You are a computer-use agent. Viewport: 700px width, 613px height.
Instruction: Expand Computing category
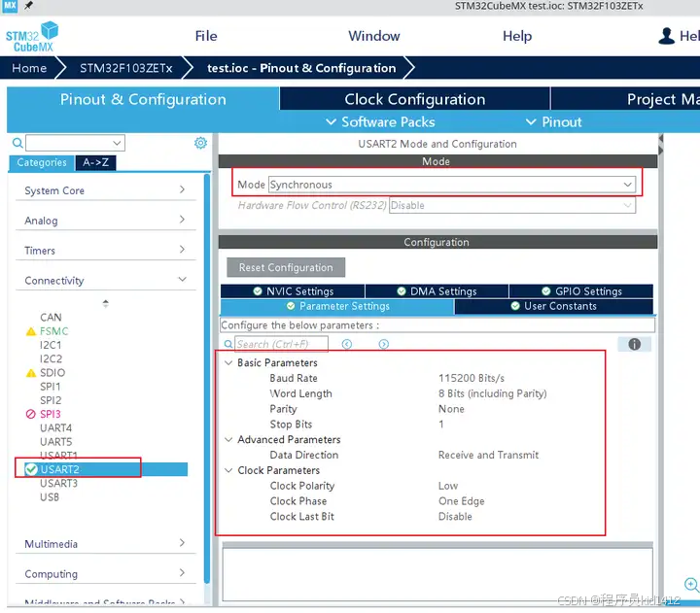click(x=106, y=574)
